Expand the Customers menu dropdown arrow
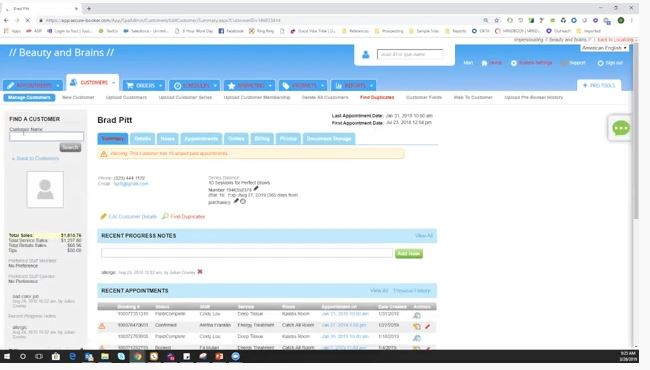The height and width of the screenshot is (370, 650). coord(113,83)
